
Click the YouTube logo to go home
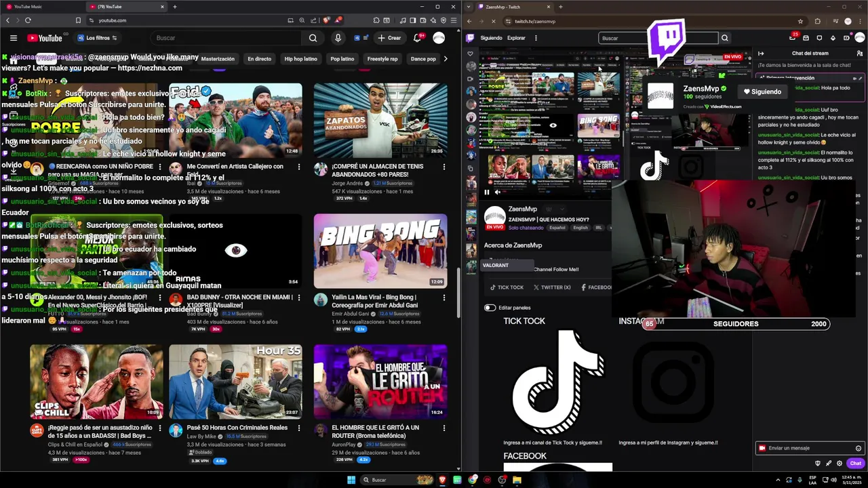[x=45, y=38]
